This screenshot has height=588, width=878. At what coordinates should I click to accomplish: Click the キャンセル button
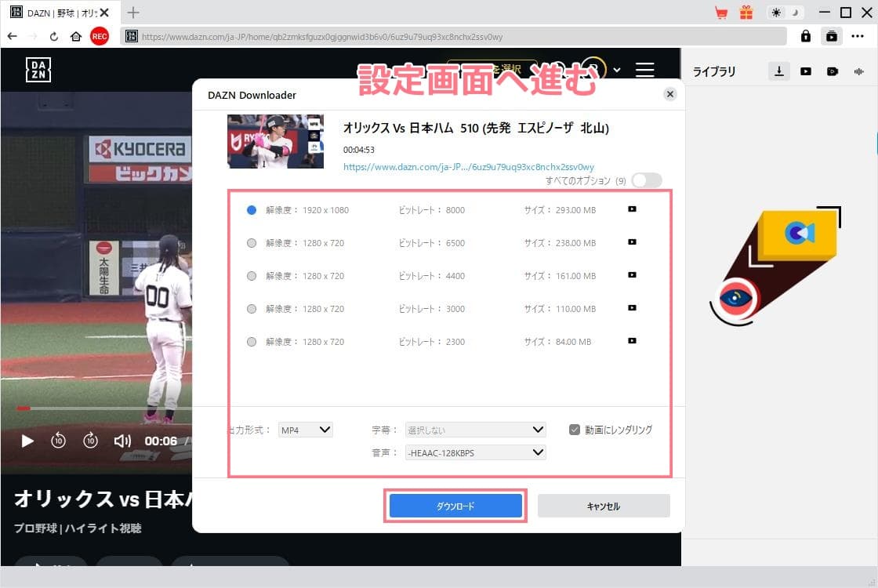604,506
